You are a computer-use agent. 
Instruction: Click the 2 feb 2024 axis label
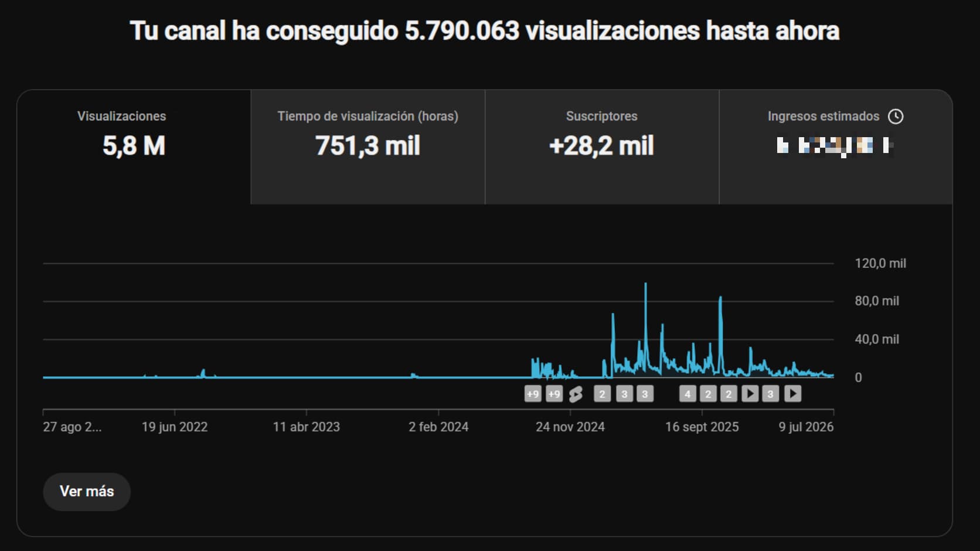coord(438,427)
